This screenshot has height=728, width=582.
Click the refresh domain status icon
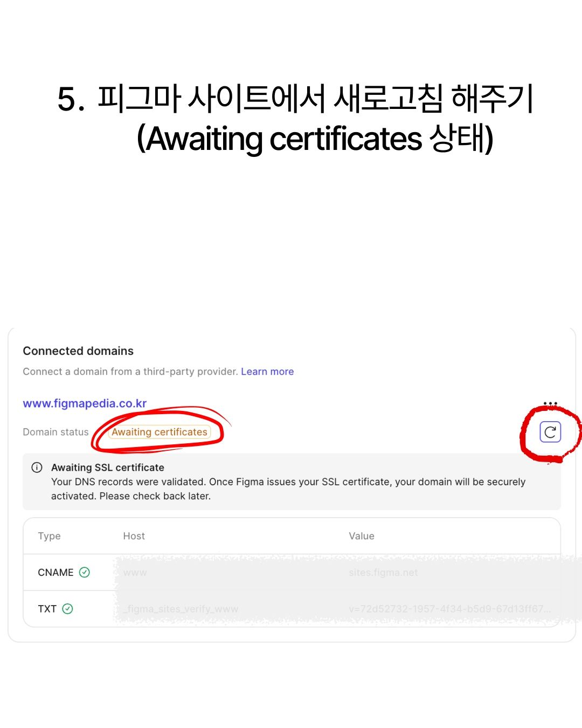[550, 432]
